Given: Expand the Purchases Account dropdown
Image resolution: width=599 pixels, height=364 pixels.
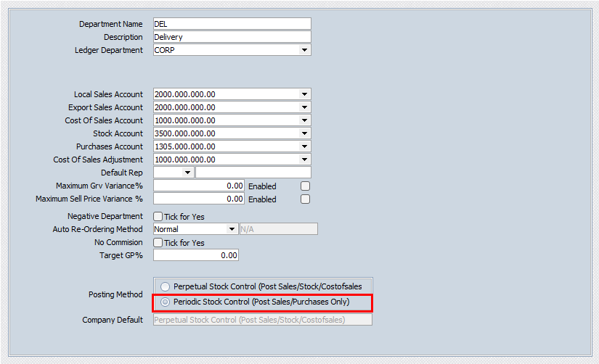Looking at the screenshot, I should (x=305, y=146).
